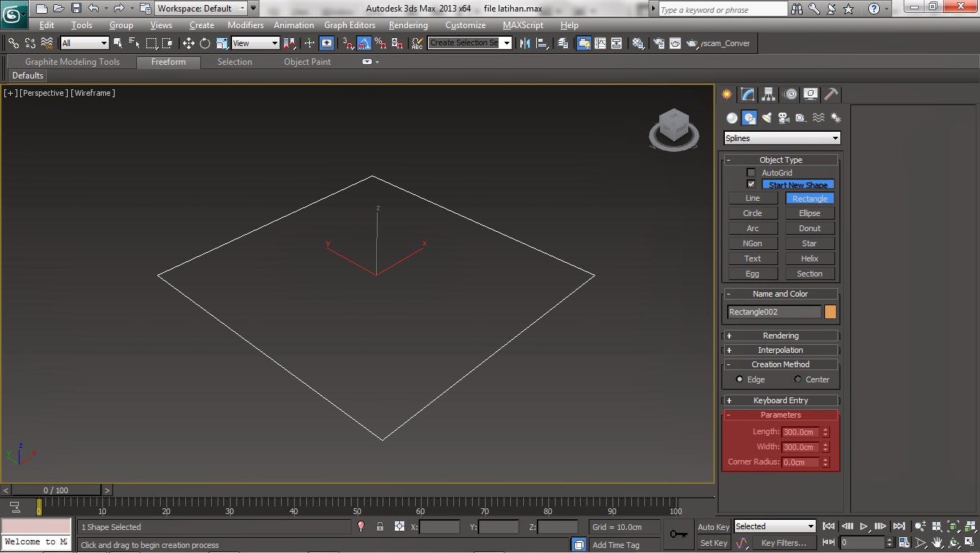Image resolution: width=980 pixels, height=553 pixels.
Task: Open the application menu logo button
Action: click(14, 14)
